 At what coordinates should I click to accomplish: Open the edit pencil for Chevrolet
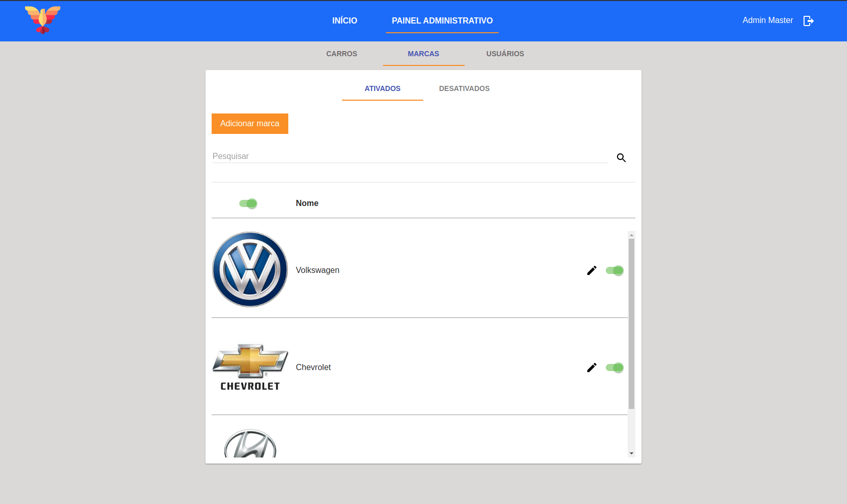pos(592,368)
